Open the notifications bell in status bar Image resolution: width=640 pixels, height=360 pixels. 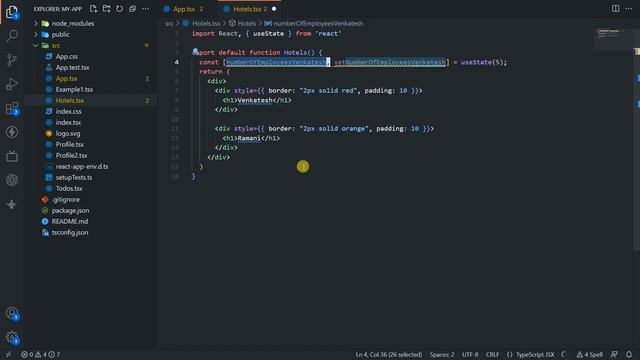point(629,354)
